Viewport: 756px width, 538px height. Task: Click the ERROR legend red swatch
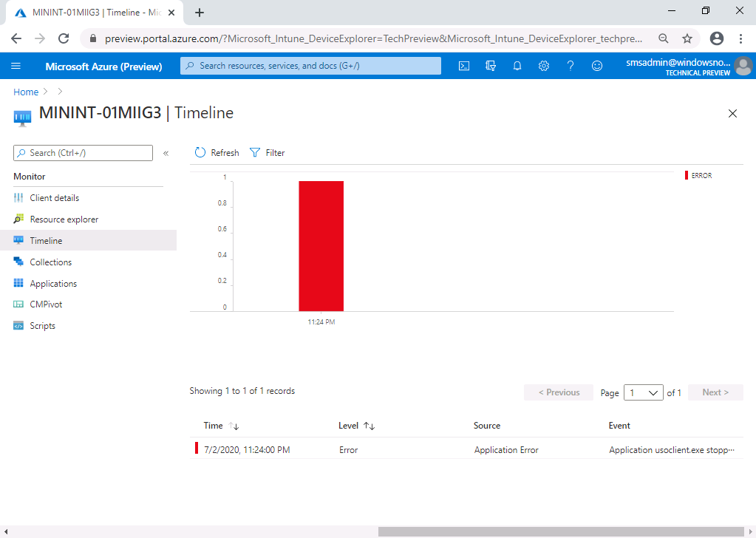(x=686, y=175)
